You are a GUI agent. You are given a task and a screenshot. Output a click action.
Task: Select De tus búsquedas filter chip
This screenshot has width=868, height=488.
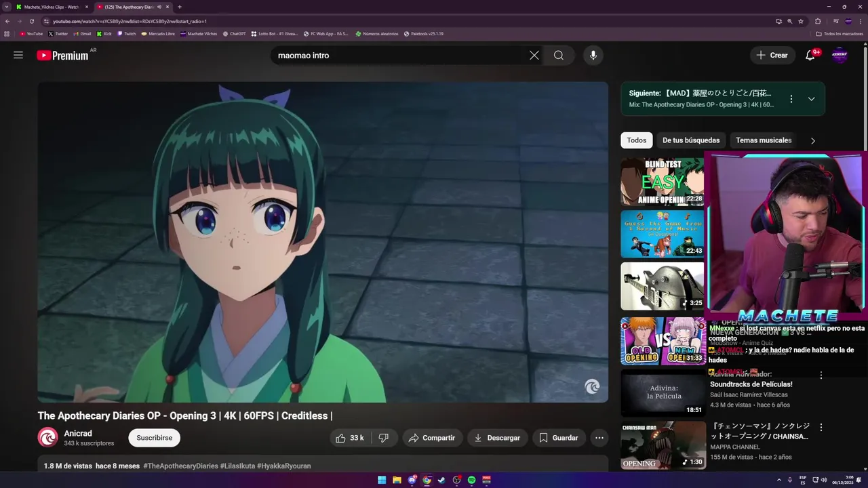click(691, 140)
